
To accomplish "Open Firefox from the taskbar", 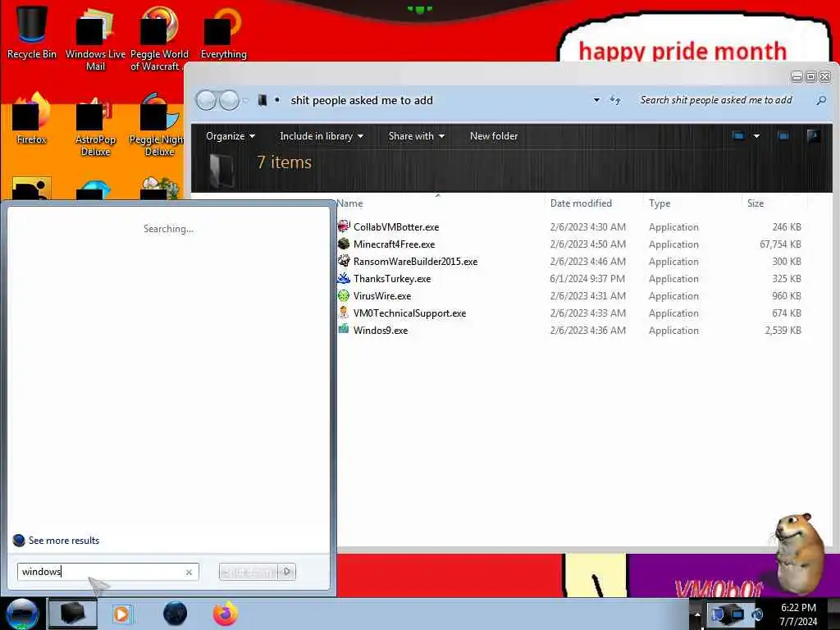I will 226,614.
